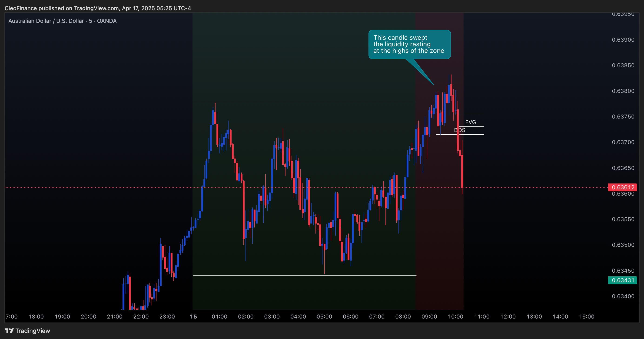Click the 0.63850 price axis label
The width and height of the screenshot is (644, 339).
pos(623,65)
